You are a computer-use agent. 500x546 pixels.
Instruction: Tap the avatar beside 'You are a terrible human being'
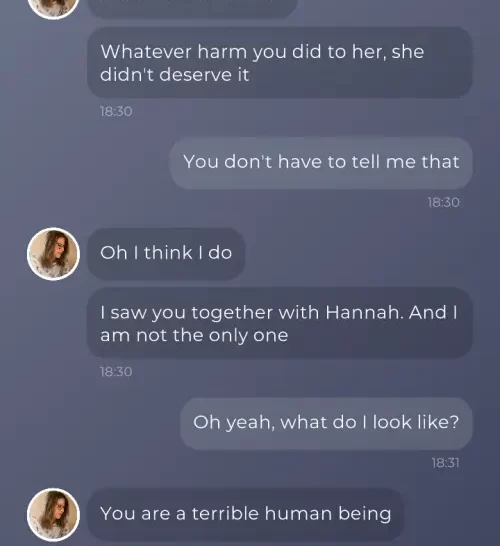pyautogui.click(x=53, y=514)
